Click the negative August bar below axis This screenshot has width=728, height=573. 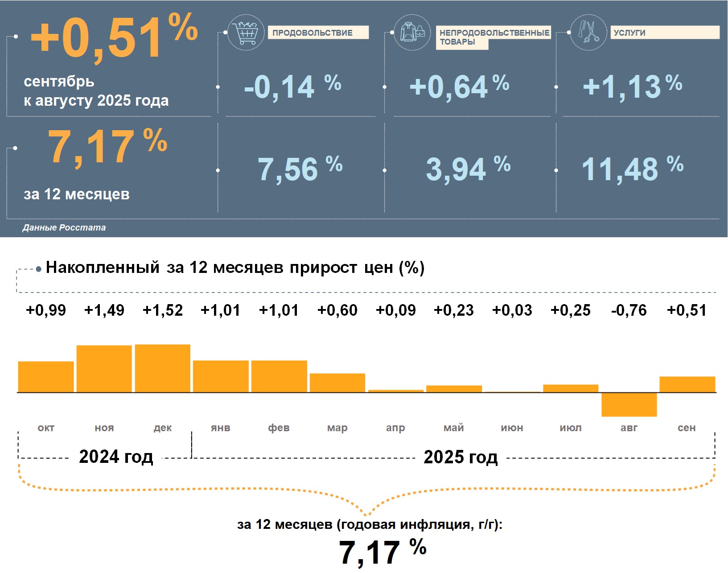pyautogui.click(x=629, y=404)
